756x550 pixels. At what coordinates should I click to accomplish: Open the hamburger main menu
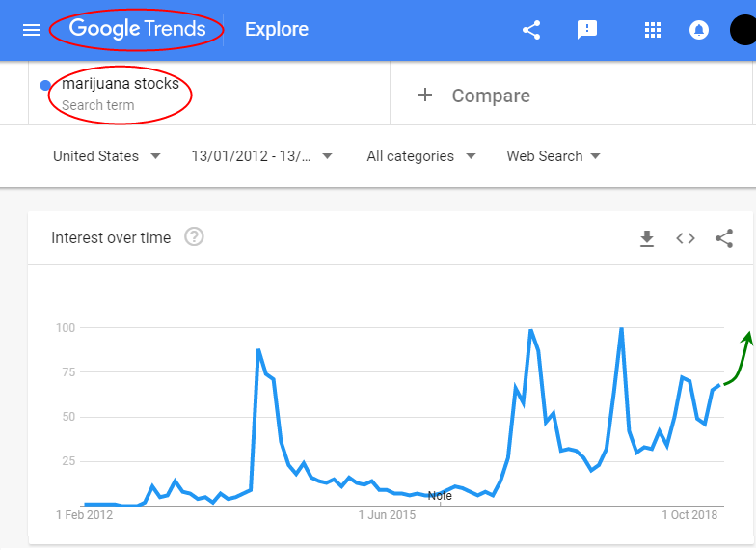[x=32, y=30]
